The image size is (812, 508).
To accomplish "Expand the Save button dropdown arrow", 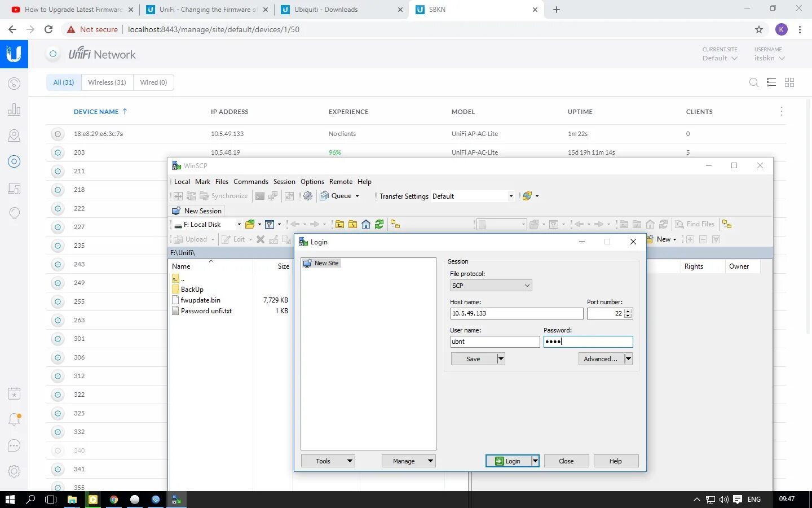I will pos(501,359).
